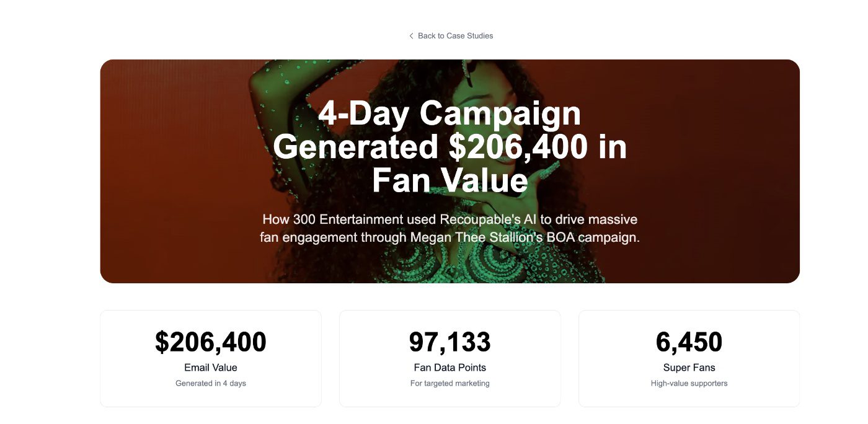
Task: Click the "97,133" statistic number
Action: click(x=450, y=342)
